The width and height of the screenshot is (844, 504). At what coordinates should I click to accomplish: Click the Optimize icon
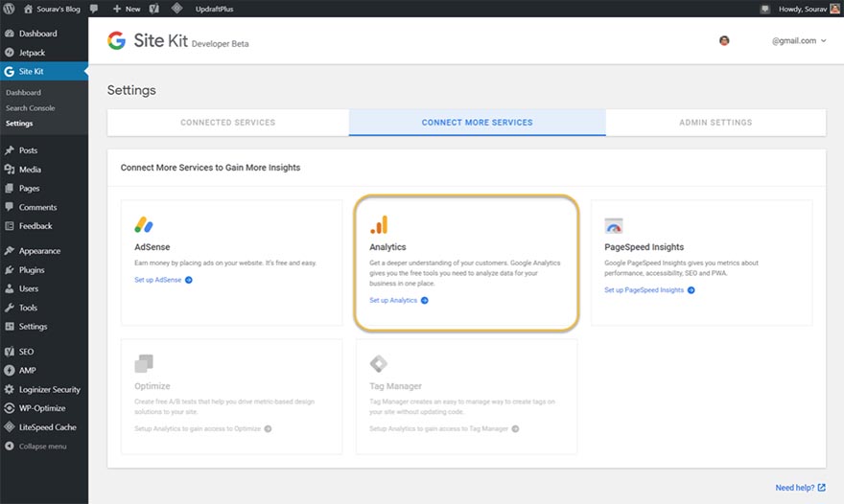[x=144, y=363]
